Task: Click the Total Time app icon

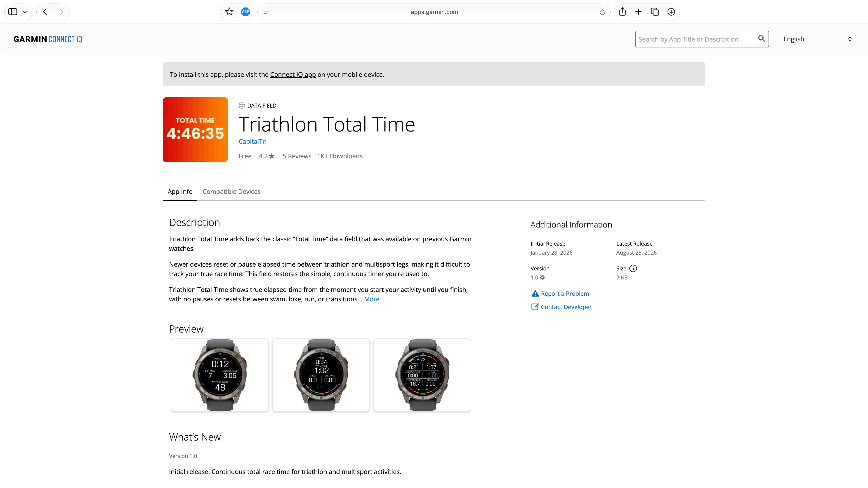Action: (195, 130)
